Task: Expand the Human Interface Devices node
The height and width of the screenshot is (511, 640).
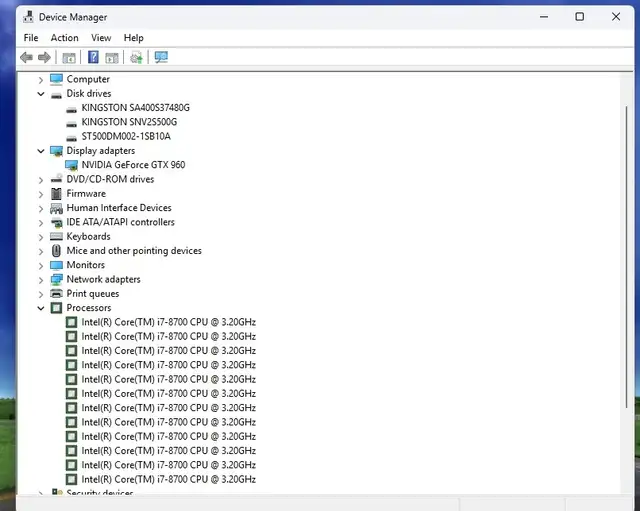Action: tap(41, 209)
